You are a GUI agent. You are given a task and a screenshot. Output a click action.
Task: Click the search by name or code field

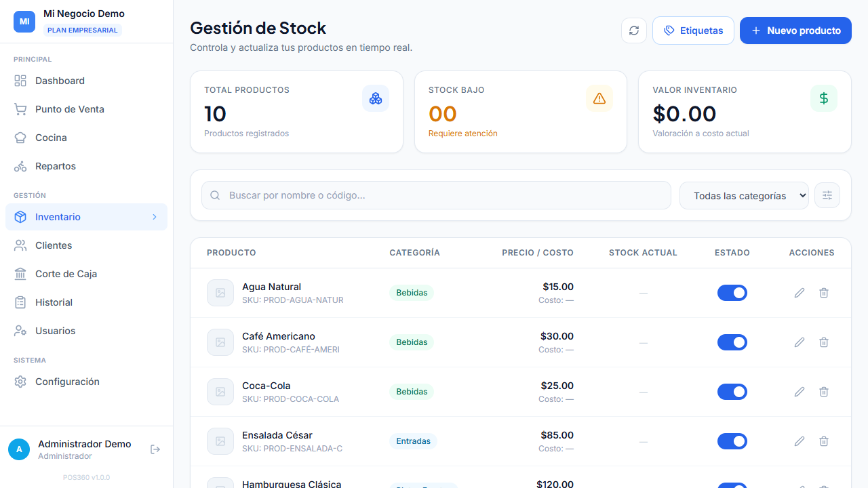coord(436,195)
